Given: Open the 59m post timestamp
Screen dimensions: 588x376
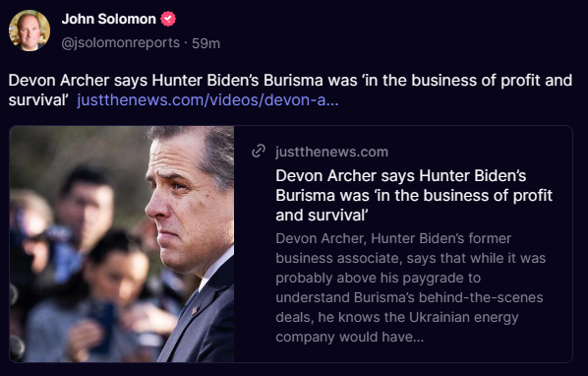Looking at the screenshot, I should tap(206, 43).
